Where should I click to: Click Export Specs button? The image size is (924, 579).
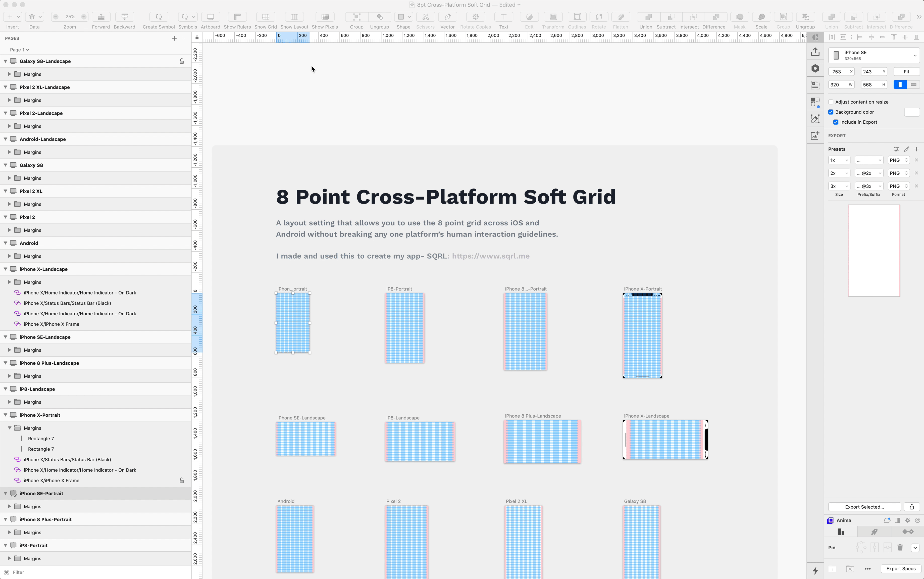coord(901,568)
